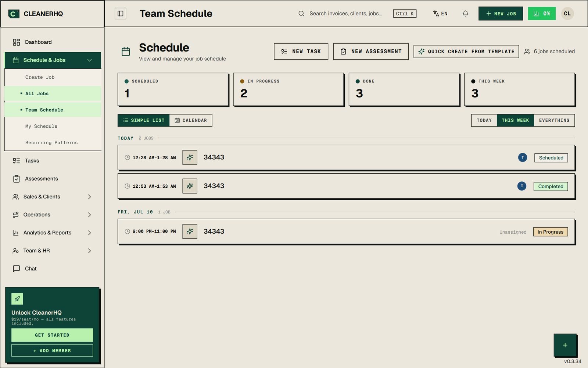
Task: Click the search magnifier icon
Action: coord(301,14)
